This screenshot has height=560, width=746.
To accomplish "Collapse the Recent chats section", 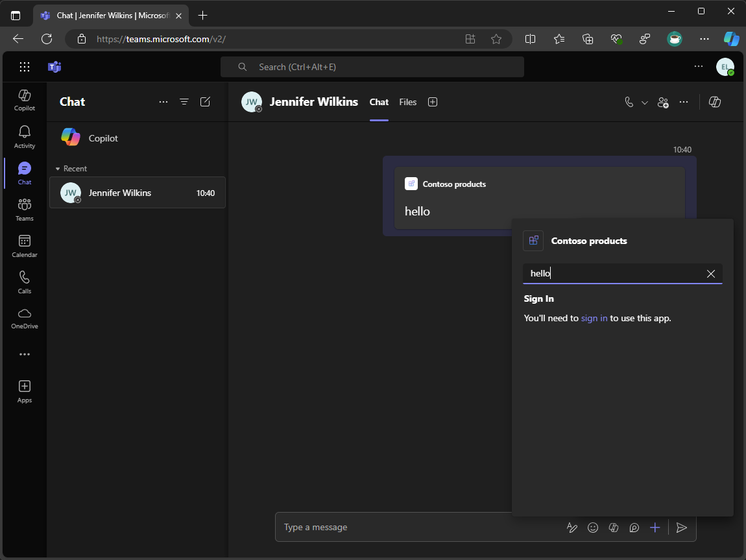I will click(x=71, y=169).
